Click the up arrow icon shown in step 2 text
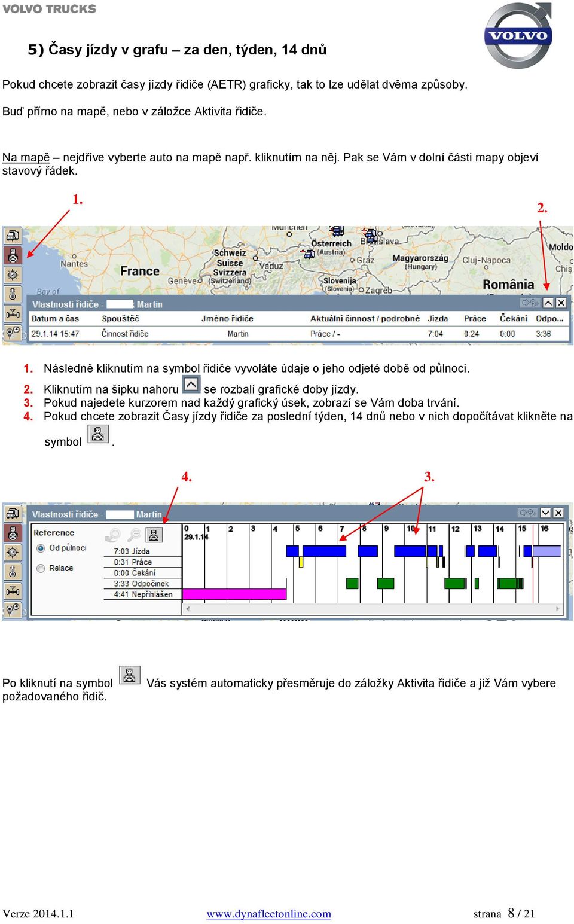The width and height of the screenshot is (574, 924). (191, 384)
